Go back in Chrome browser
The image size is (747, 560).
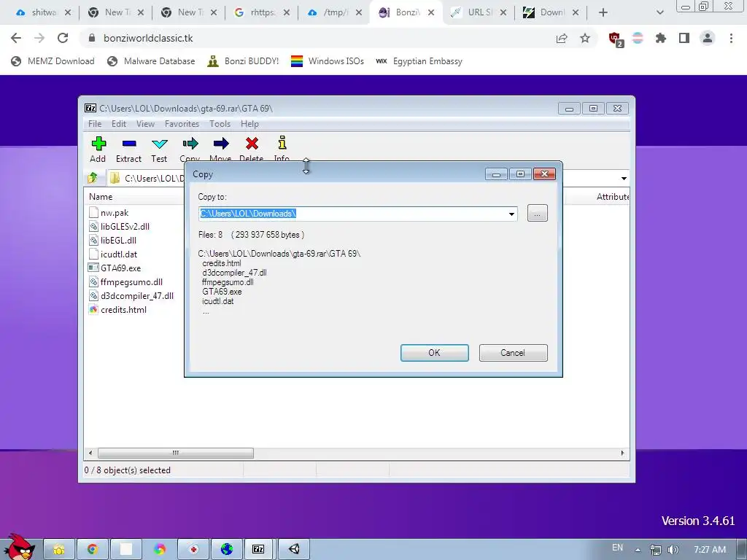click(x=16, y=38)
